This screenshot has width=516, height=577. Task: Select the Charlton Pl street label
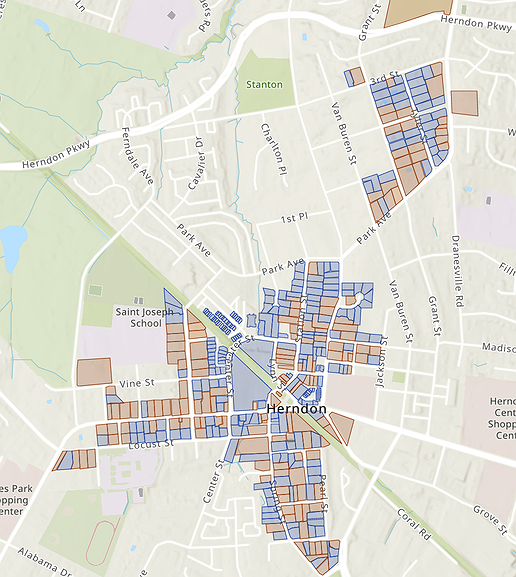point(273,149)
